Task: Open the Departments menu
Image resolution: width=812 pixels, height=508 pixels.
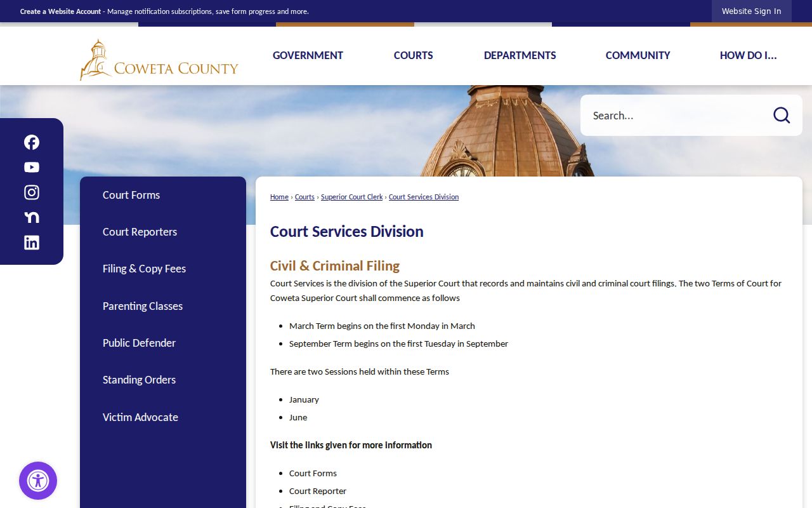Action: (520, 55)
